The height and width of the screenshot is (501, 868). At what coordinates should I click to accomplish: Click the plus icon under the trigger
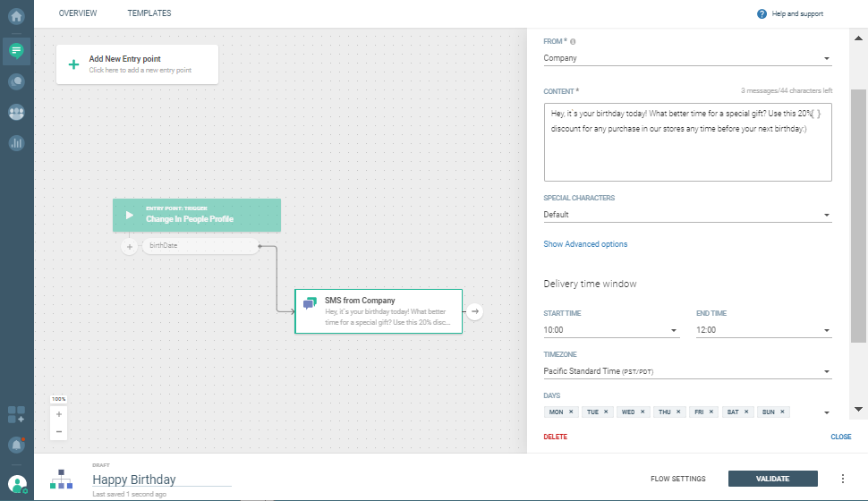[130, 246]
